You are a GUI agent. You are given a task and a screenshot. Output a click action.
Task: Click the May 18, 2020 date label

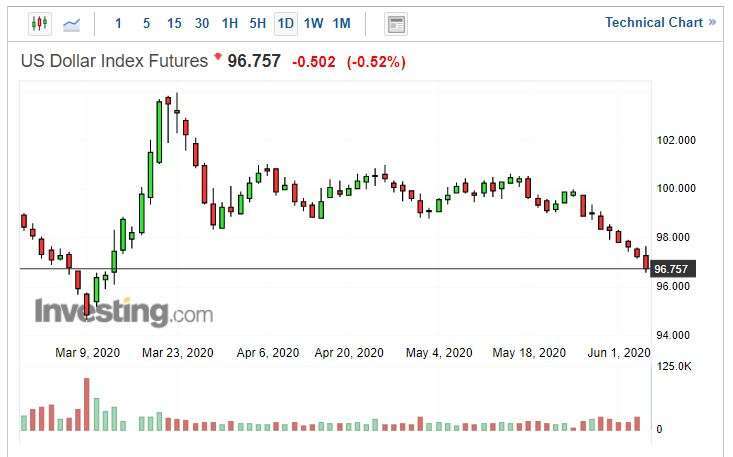[529, 352]
